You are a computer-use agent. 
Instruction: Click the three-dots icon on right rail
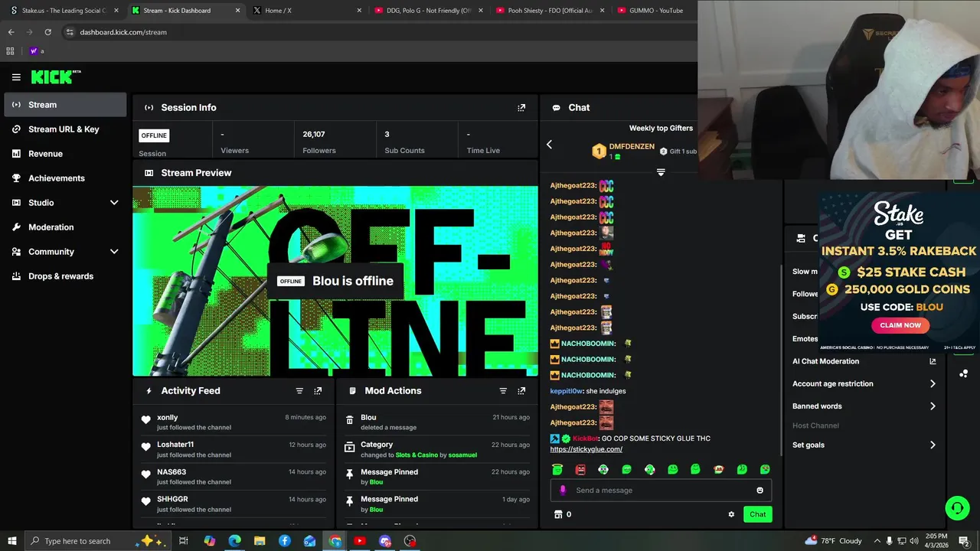(x=963, y=374)
